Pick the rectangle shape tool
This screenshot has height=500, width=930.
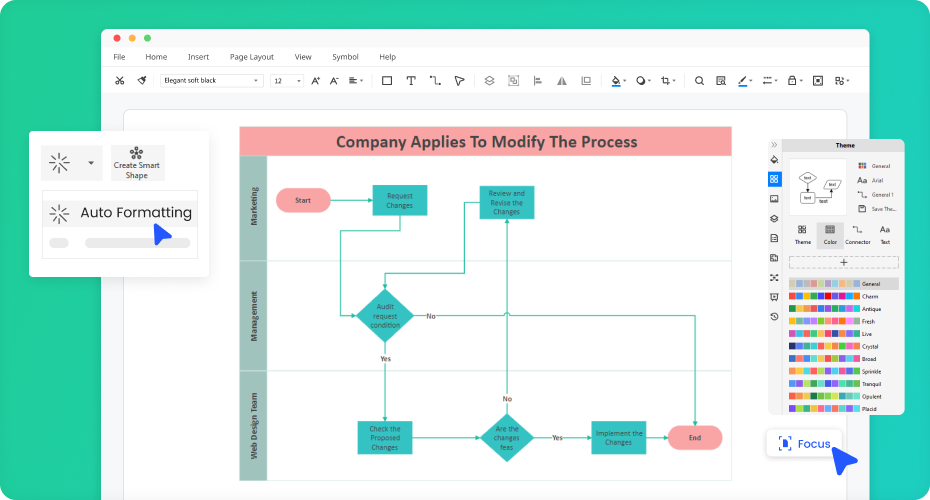387,80
